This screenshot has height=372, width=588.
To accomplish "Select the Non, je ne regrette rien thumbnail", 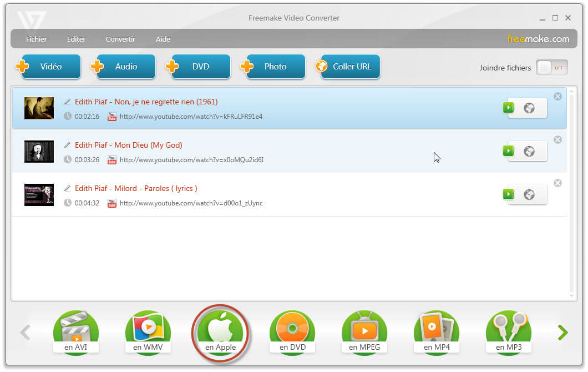I will tap(39, 108).
